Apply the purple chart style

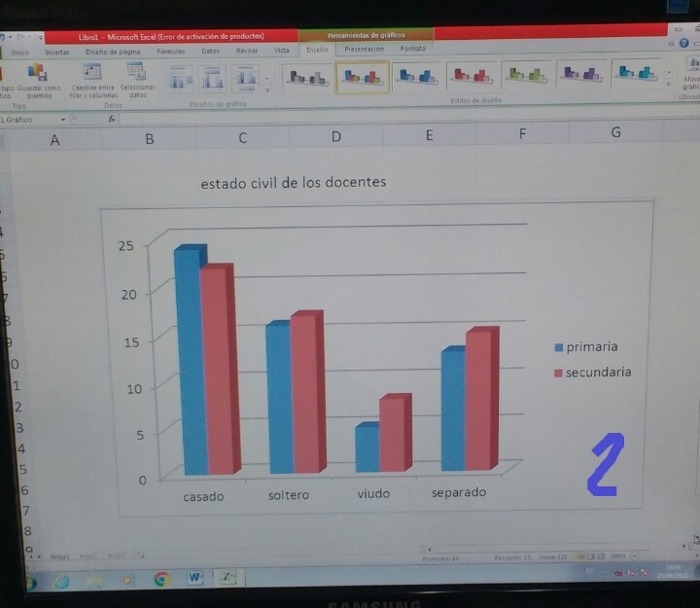tap(582, 73)
